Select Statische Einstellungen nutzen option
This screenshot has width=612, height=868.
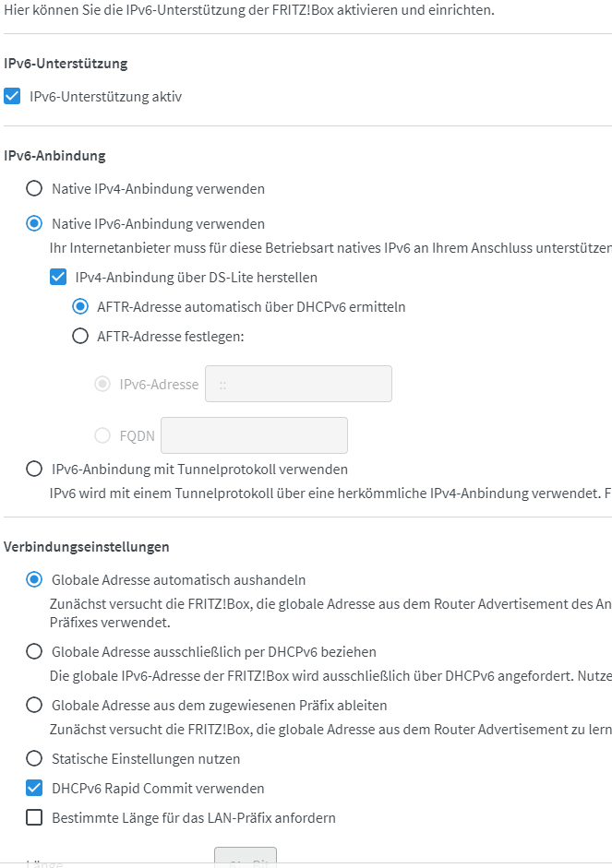point(34,758)
